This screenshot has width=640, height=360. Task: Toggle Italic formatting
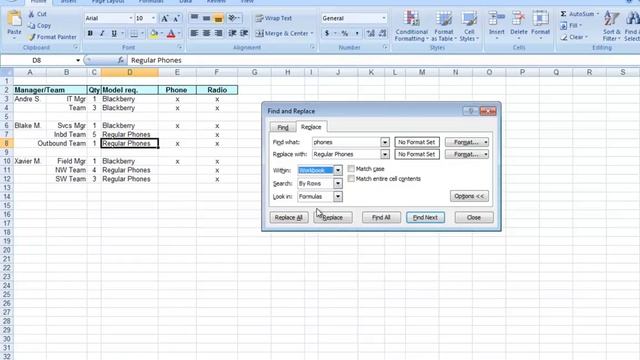pyautogui.click(x=102, y=33)
